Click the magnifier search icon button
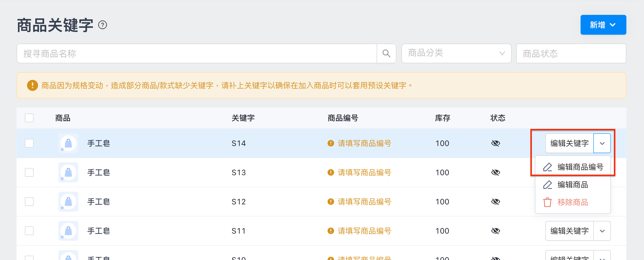This screenshot has height=260, width=644. click(x=387, y=53)
